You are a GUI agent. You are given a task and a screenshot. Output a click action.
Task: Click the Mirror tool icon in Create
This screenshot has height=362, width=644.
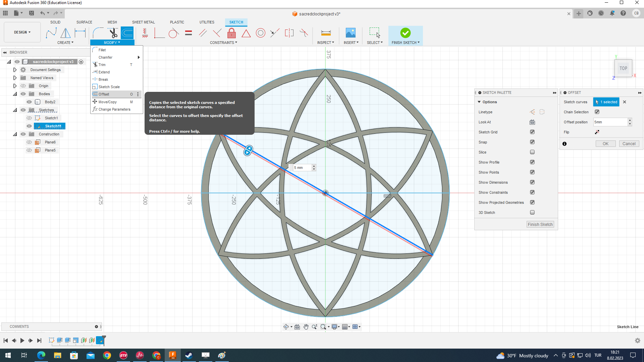(x=65, y=33)
